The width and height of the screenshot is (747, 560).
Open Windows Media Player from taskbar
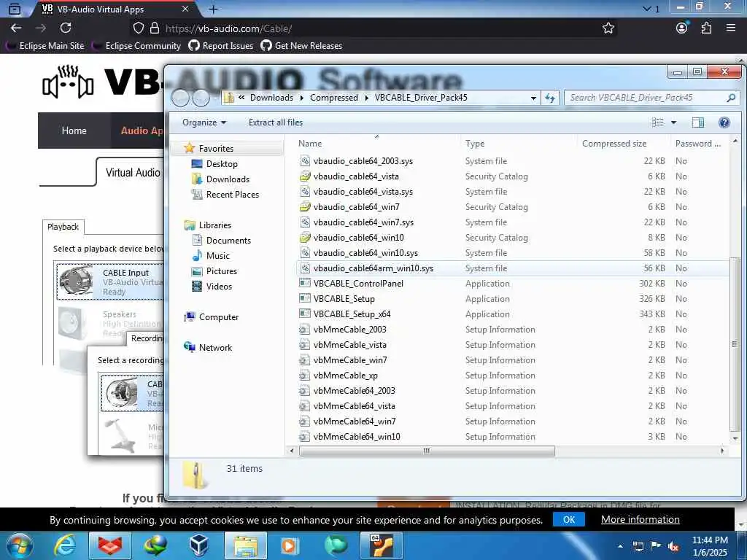(289, 545)
